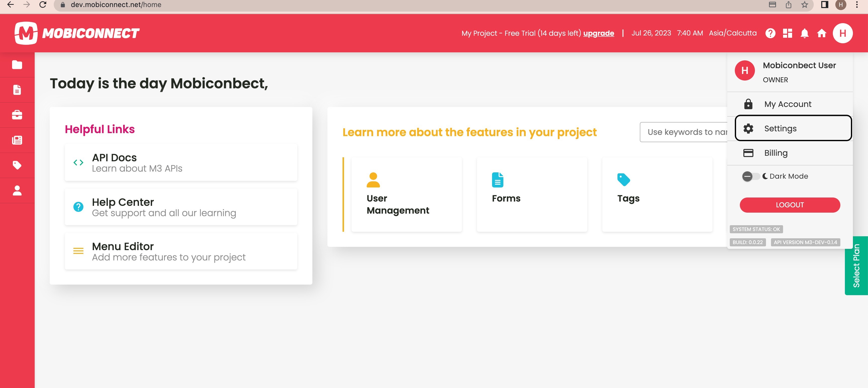Click the Menu Editor lines icon

[x=78, y=251]
